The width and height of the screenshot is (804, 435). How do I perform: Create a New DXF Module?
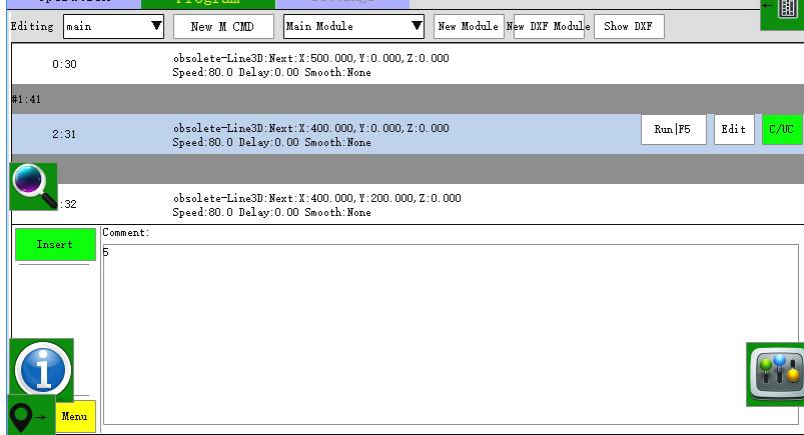[x=549, y=27]
